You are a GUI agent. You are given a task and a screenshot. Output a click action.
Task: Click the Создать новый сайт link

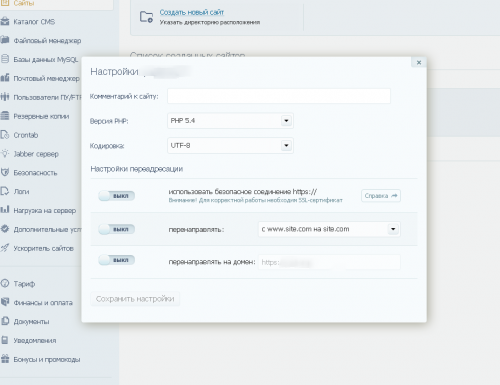(x=192, y=12)
